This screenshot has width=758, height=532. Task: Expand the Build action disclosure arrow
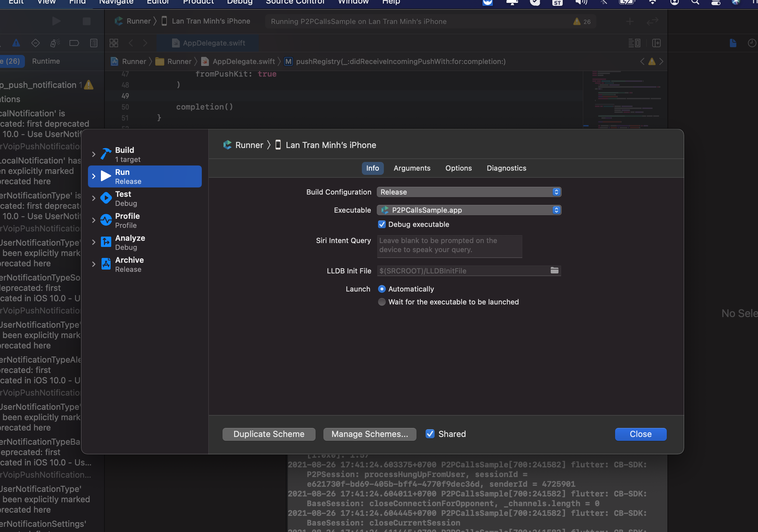tap(94, 154)
